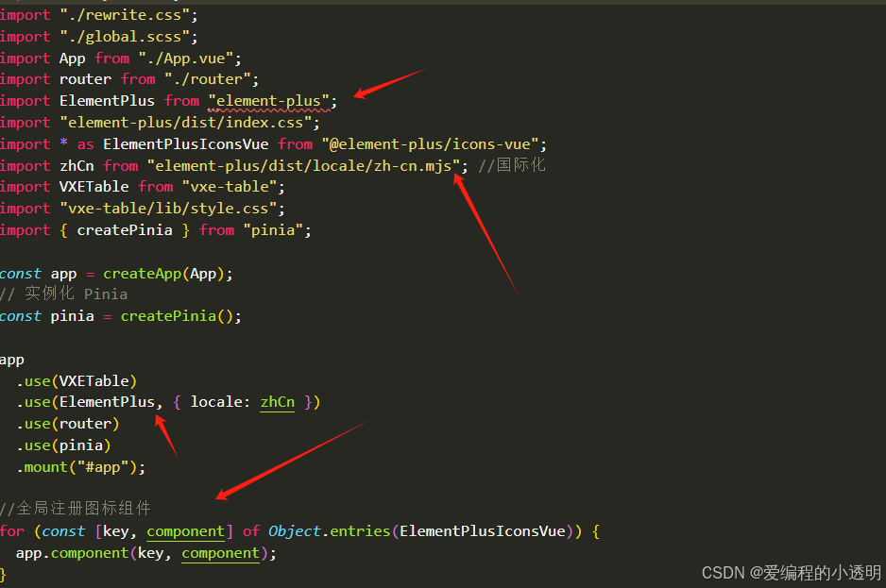This screenshot has height=588, width=886.
Task: Select the "./global.scss" import string
Action: pos(128,36)
